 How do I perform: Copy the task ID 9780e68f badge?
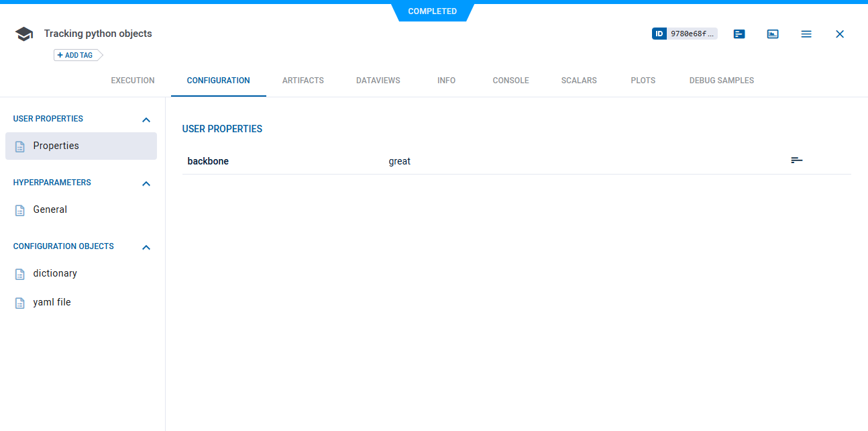point(684,34)
